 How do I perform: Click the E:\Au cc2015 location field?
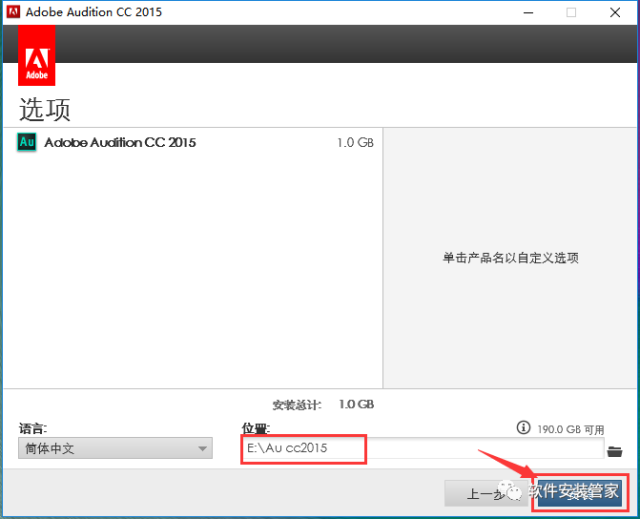(x=420, y=449)
